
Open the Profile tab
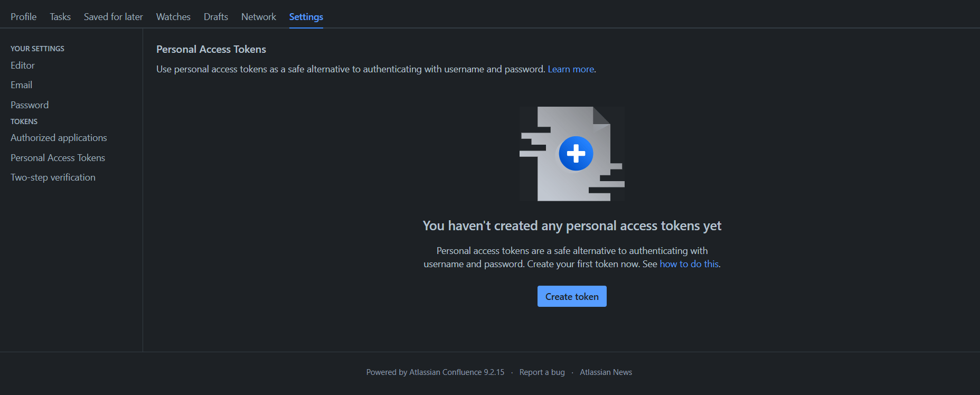tap(24, 17)
